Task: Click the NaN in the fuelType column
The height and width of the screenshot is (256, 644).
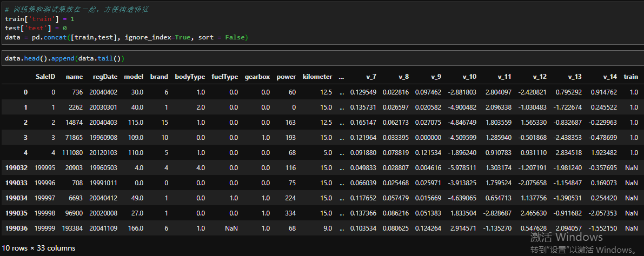Action: (231, 228)
